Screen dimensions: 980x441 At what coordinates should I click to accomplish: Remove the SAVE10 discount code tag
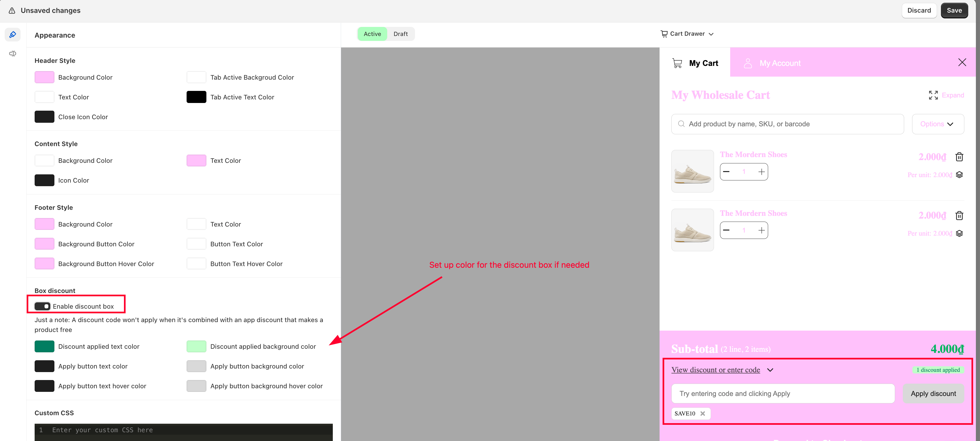pyautogui.click(x=703, y=413)
